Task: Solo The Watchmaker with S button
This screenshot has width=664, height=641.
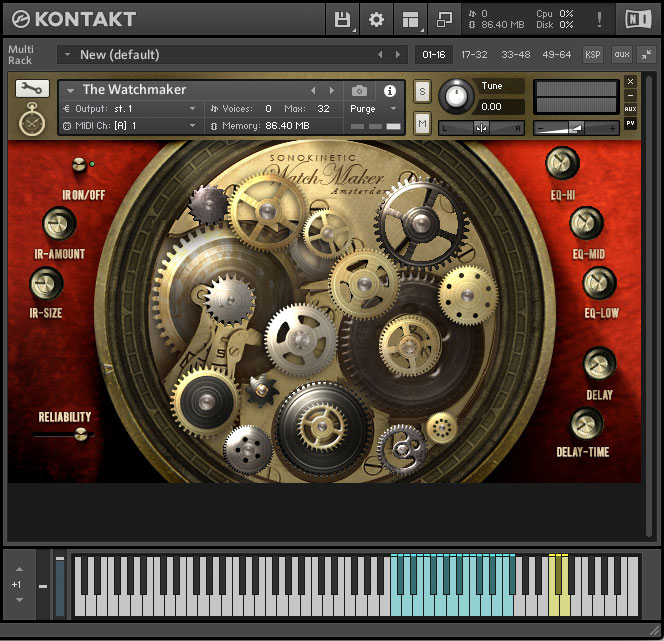Action: [422, 92]
